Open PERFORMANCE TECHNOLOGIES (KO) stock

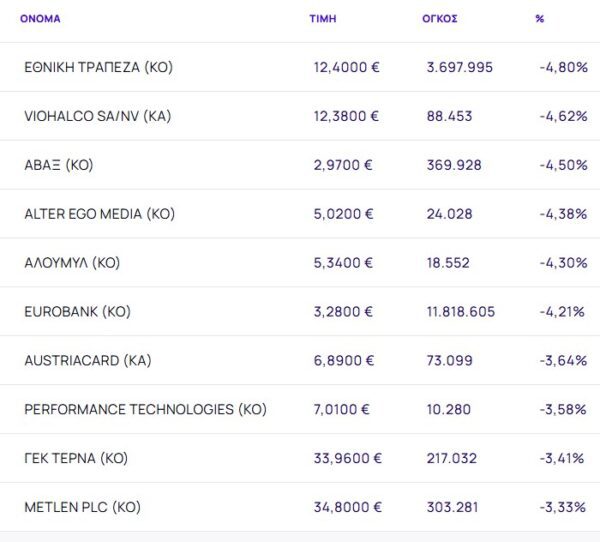[x=145, y=410]
